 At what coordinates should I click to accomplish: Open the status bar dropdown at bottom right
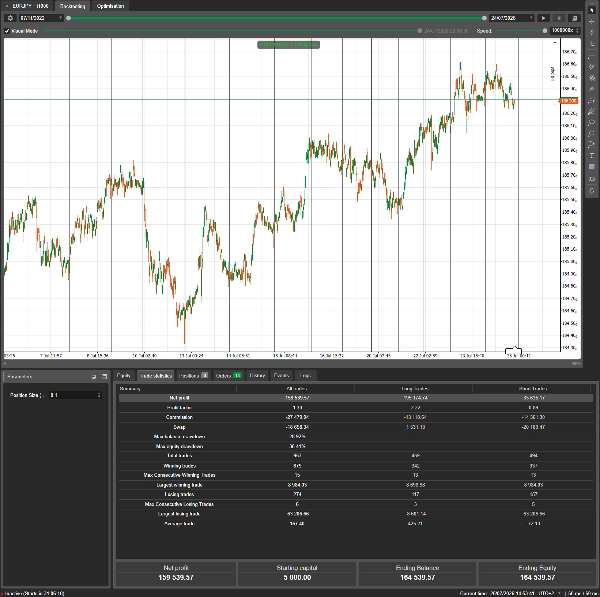(x=559, y=594)
